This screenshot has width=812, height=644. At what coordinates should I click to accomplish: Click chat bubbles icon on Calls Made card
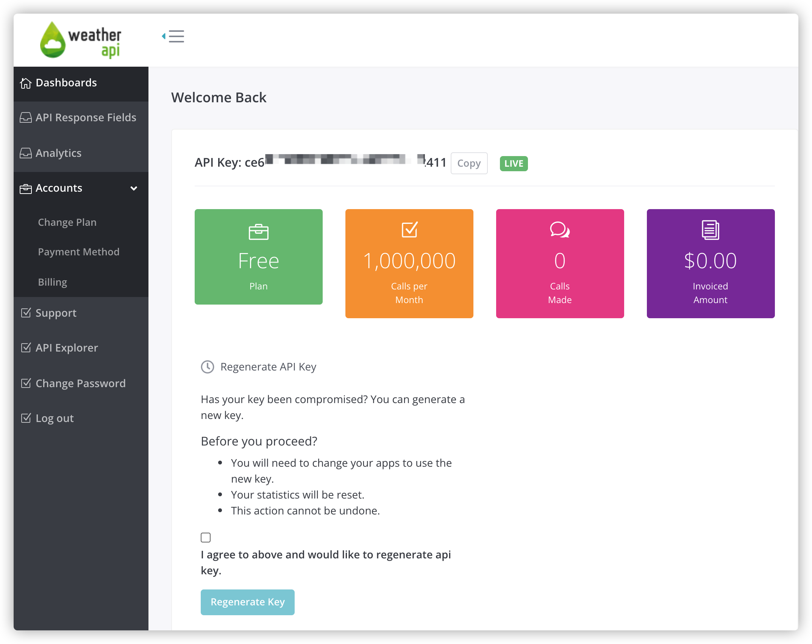(559, 230)
